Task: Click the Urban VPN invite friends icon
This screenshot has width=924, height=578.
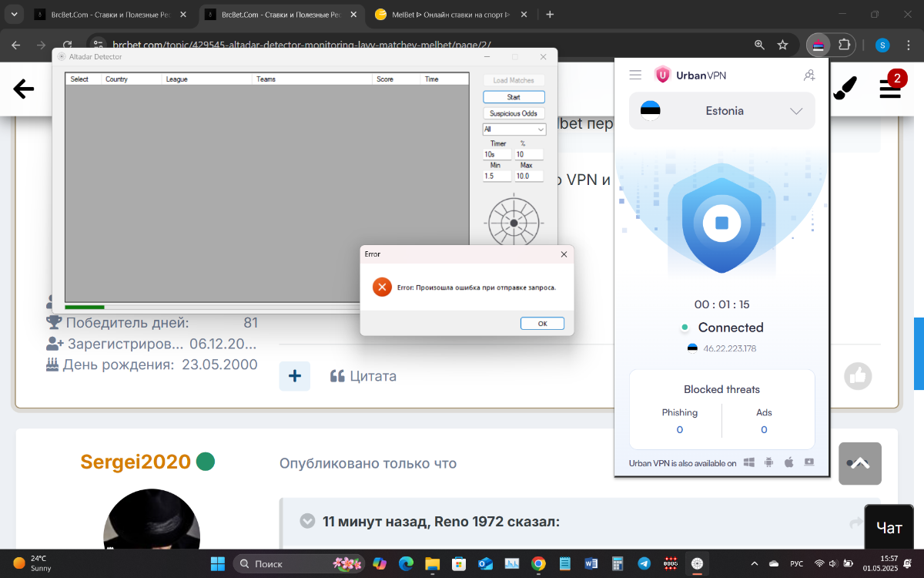Action: (809, 75)
